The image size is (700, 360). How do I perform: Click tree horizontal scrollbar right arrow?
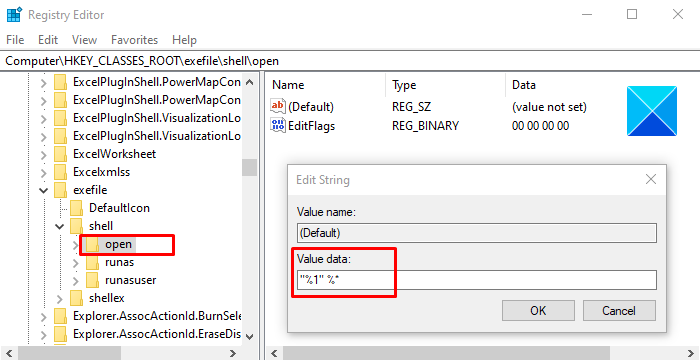click(x=233, y=353)
